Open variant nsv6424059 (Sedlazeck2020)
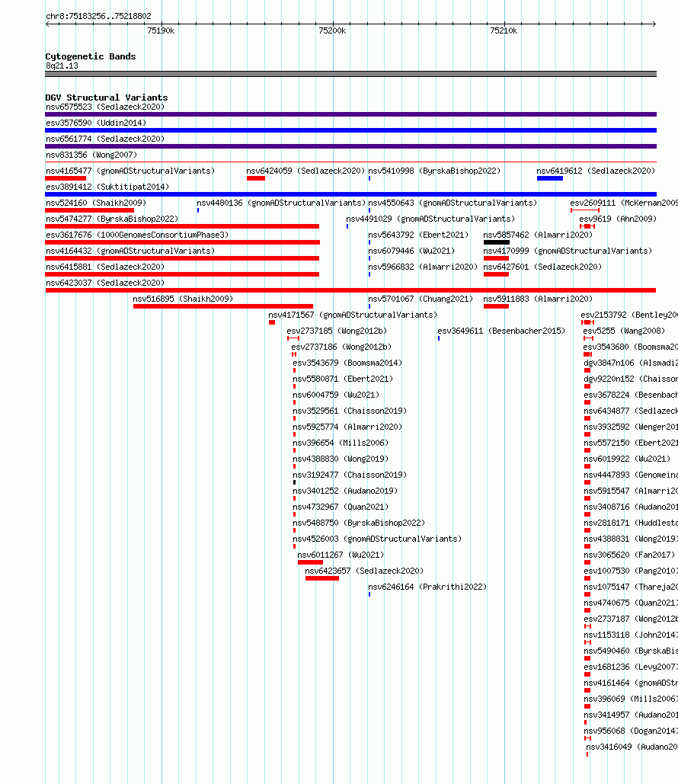The height and width of the screenshot is (784, 678). pos(306,171)
